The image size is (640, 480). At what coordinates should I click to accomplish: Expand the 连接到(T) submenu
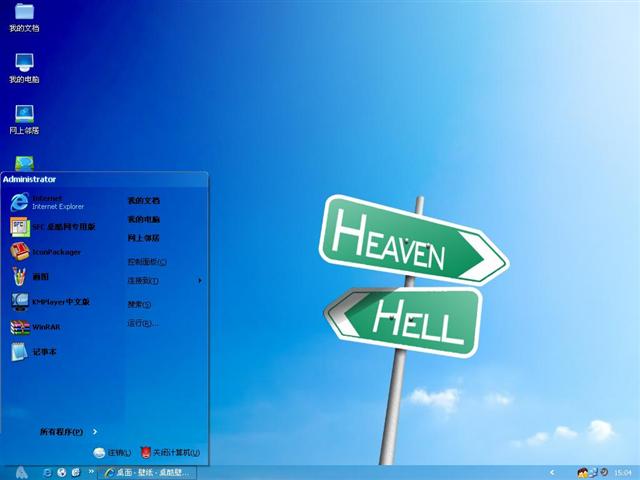click(165, 280)
